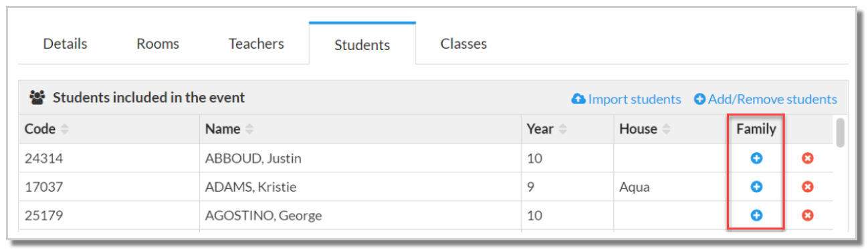Select the Family column header
This screenshot has height=249, width=868.
pyautogui.click(x=756, y=130)
